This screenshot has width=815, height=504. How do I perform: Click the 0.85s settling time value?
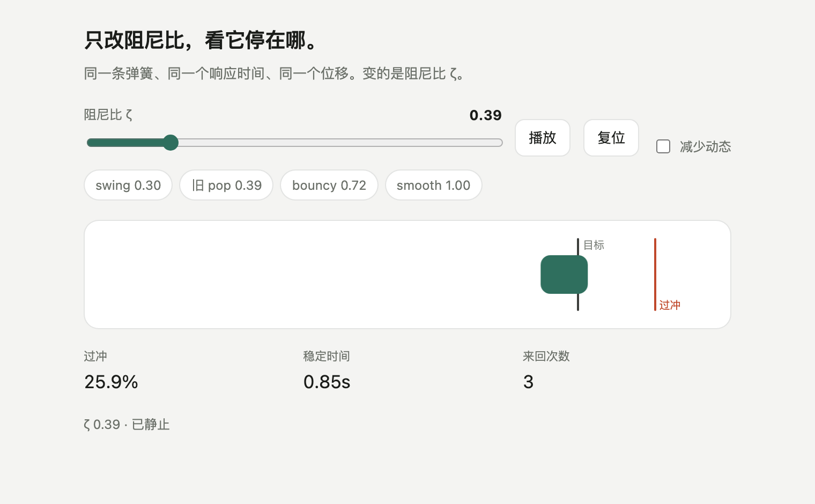[327, 382]
